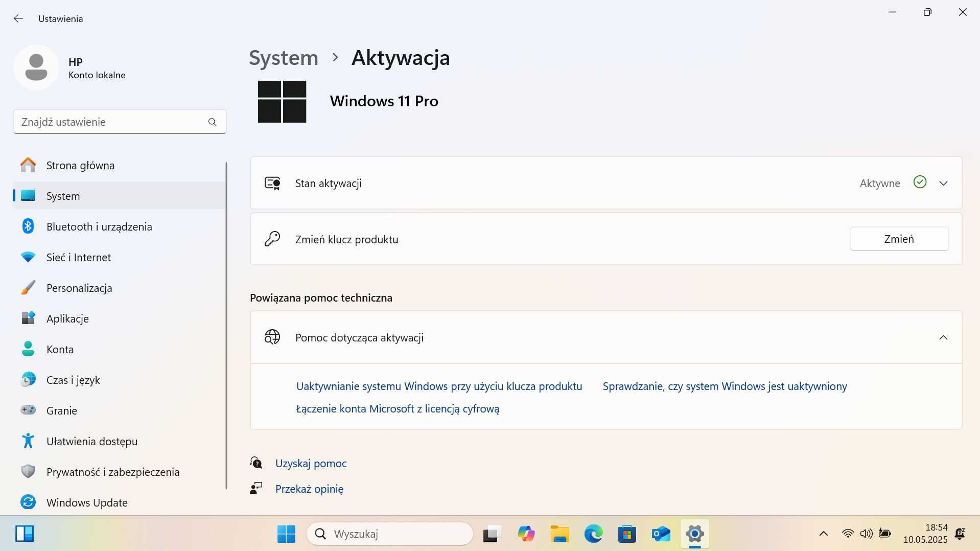Click the HP user avatar
The height and width of the screenshot is (551, 980).
coord(36,67)
